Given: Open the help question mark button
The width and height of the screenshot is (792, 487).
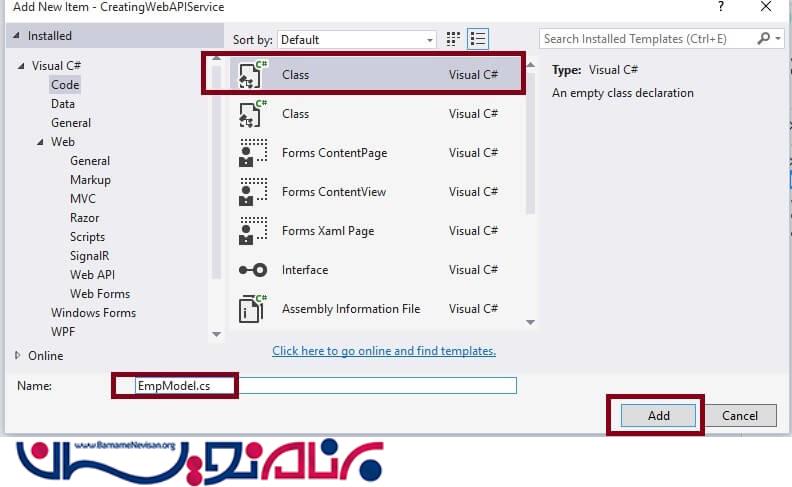Looking at the screenshot, I should tap(721, 7).
